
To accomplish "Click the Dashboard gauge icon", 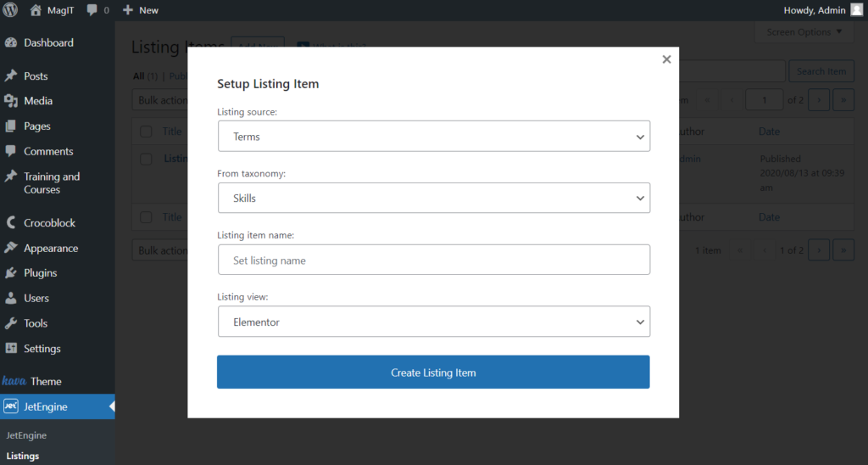I will coord(10,42).
